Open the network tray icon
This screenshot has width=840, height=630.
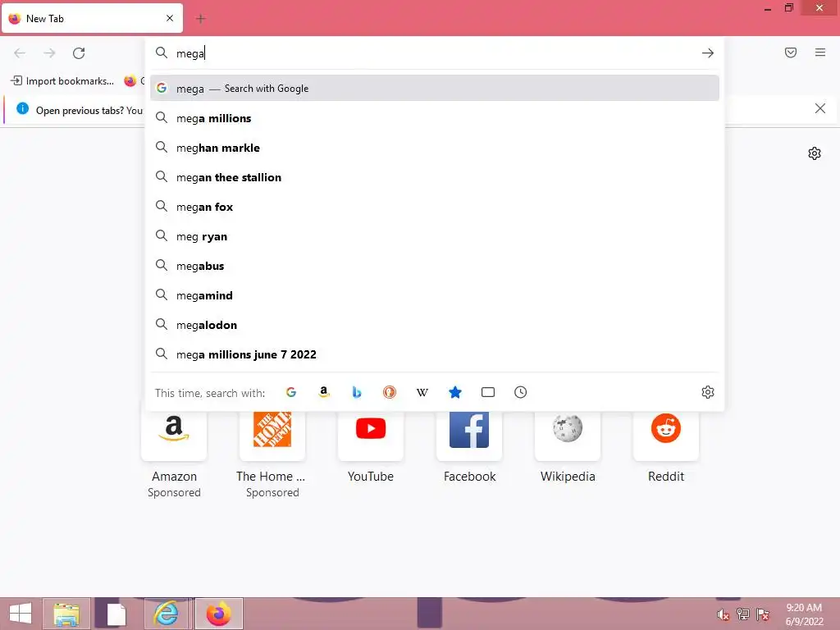[x=743, y=614]
